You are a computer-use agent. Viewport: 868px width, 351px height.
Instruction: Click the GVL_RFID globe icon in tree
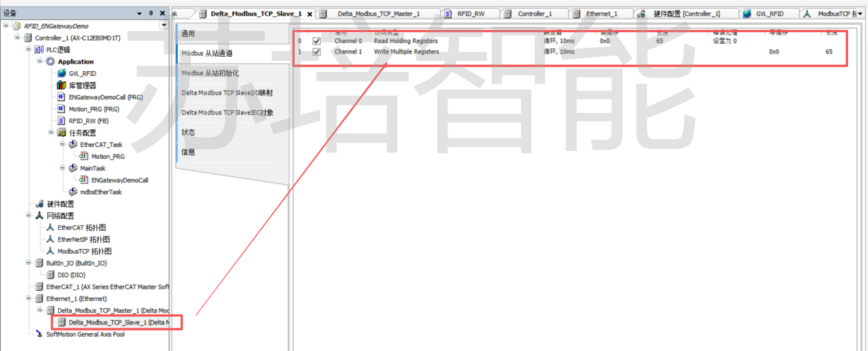pos(62,73)
